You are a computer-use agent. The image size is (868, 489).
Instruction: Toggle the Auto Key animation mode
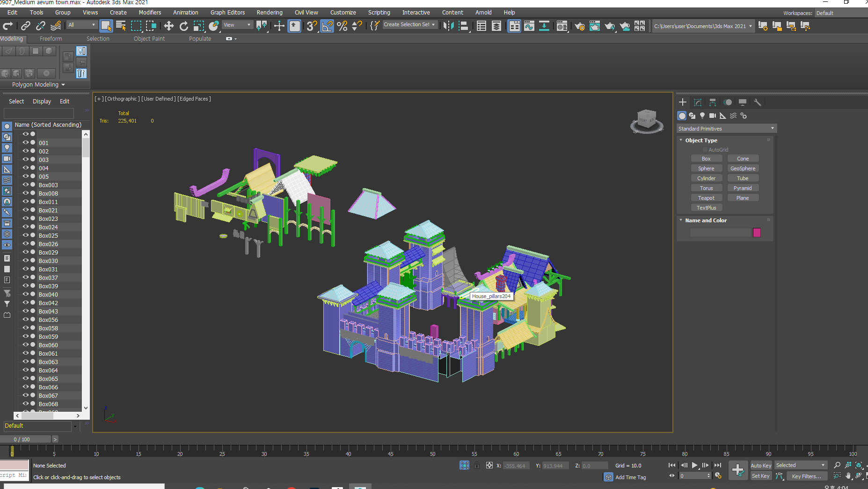click(760, 465)
